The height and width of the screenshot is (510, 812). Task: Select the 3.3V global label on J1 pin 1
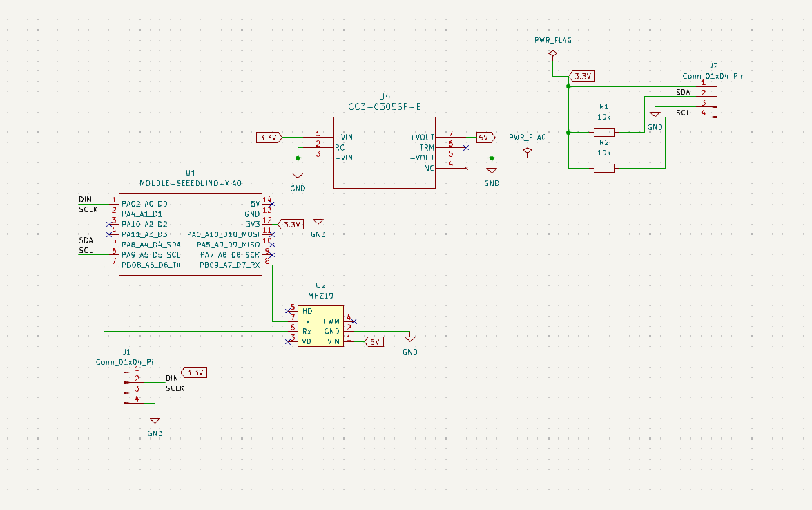click(x=193, y=372)
